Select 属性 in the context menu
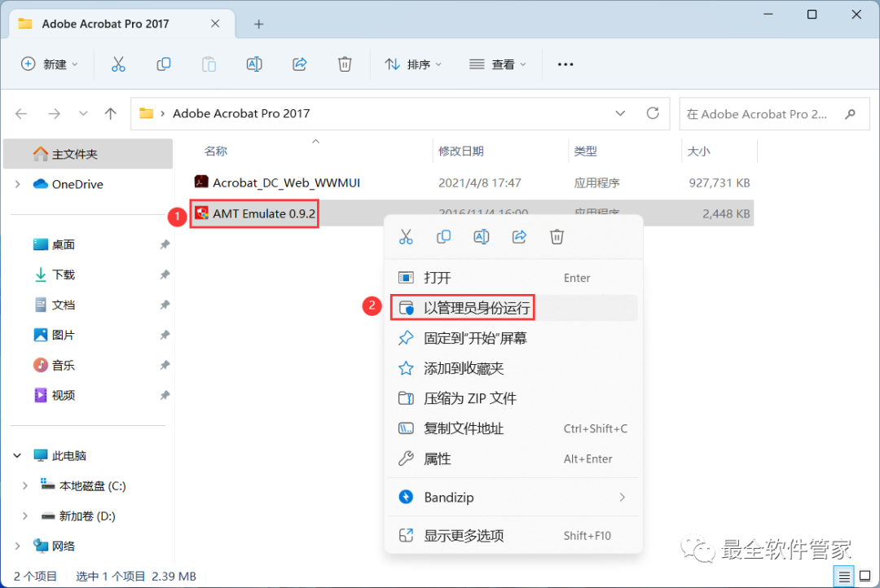Image resolution: width=880 pixels, height=588 pixels. 513,459
